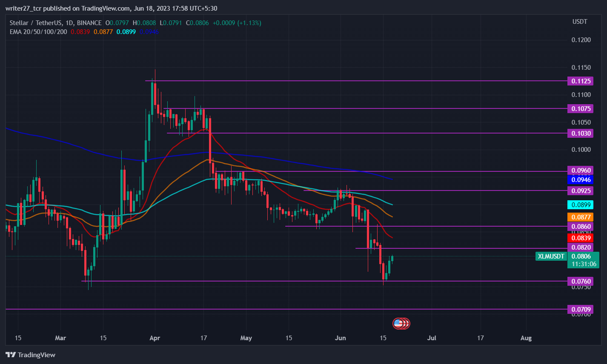Click the Mar label on time axis

60,338
